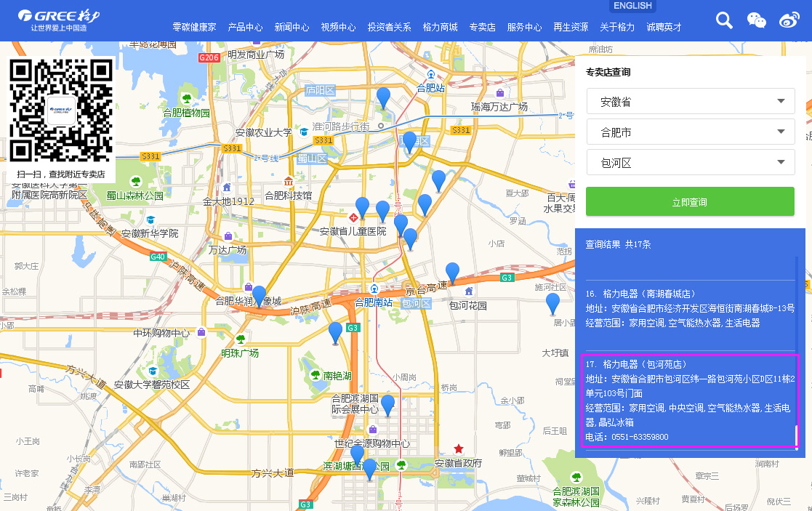Switch language with ENGLISH button
Screen dimensions: 812x511
pyautogui.click(x=632, y=6)
